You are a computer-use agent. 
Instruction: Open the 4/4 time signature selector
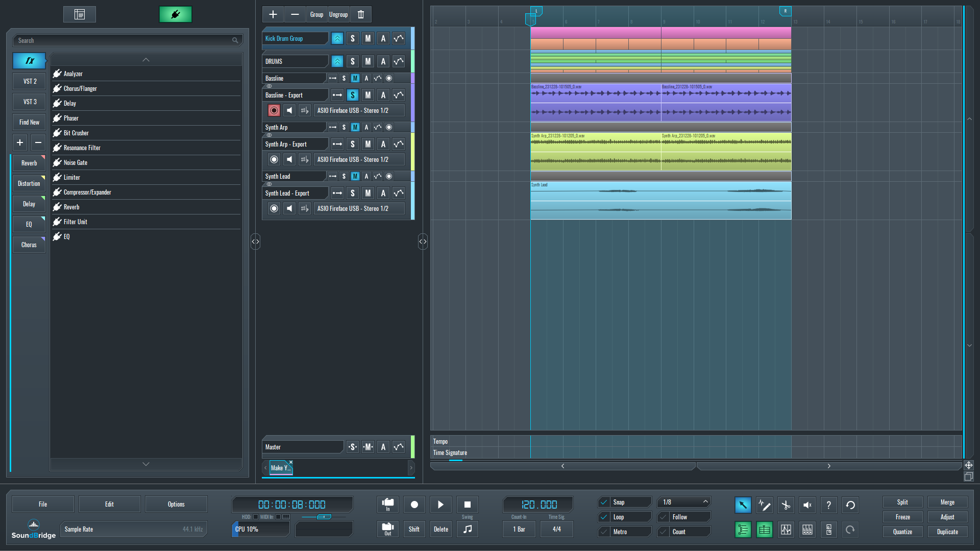click(557, 529)
